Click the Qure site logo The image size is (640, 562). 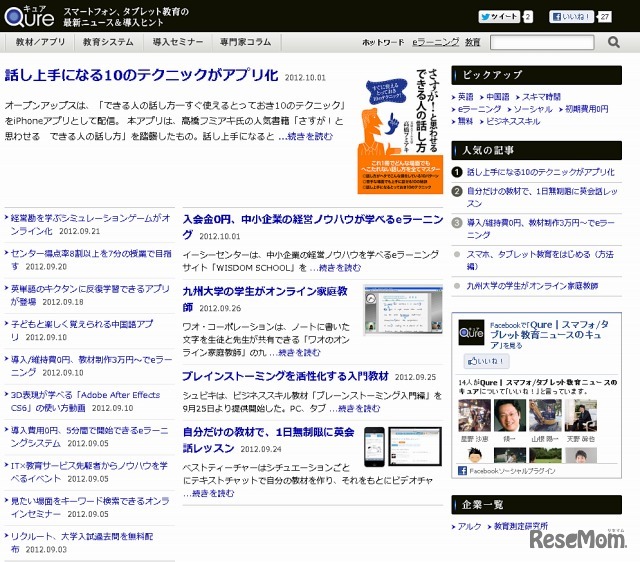[29, 16]
